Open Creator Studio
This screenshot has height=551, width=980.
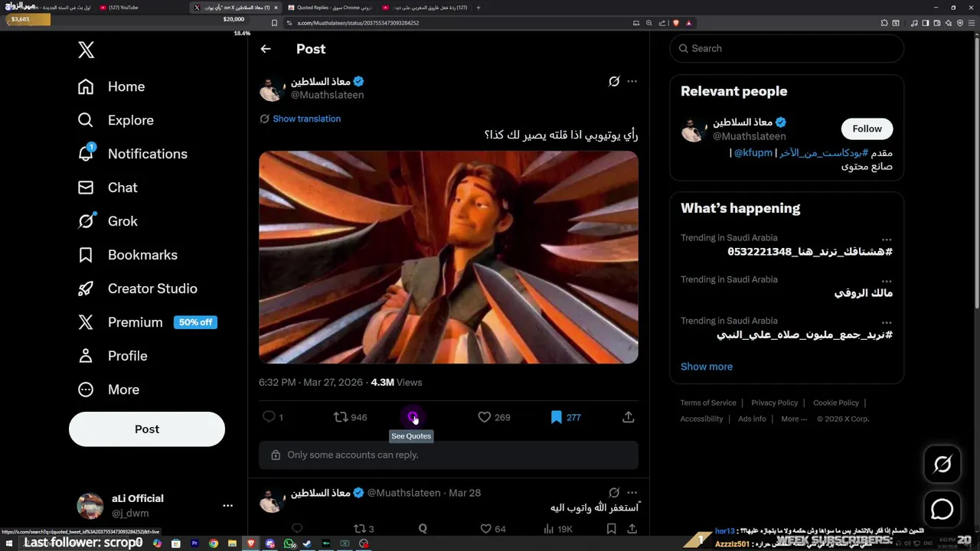[x=137, y=289]
